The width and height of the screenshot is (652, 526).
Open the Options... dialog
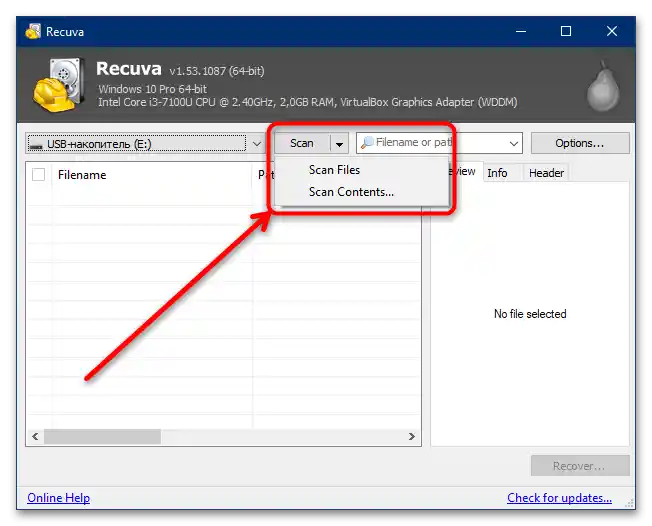coord(580,143)
